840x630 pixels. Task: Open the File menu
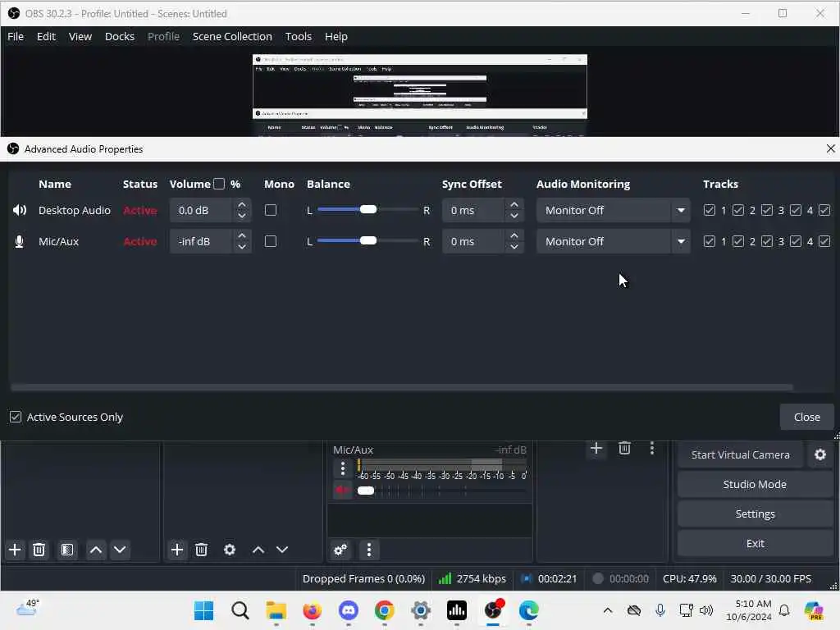(x=16, y=36)
